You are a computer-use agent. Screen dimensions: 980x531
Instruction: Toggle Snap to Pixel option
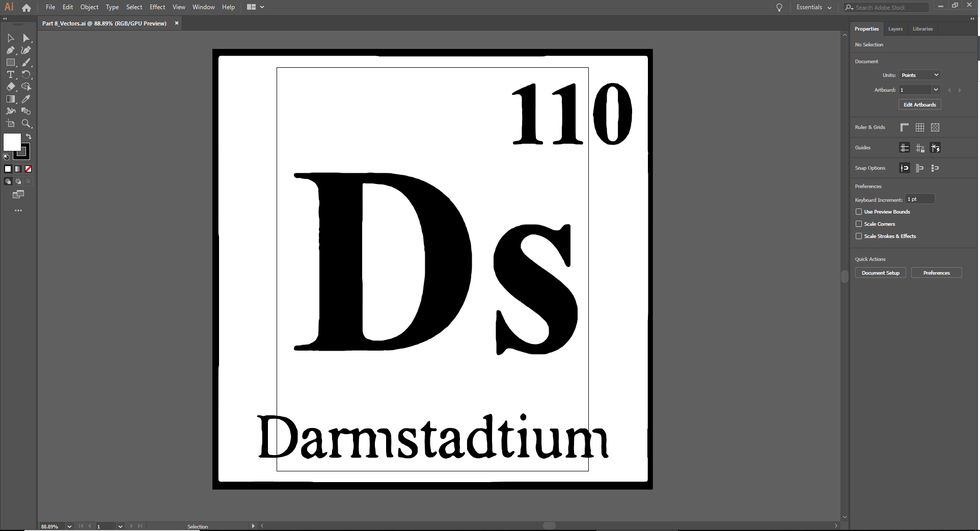tap(935, 168)
